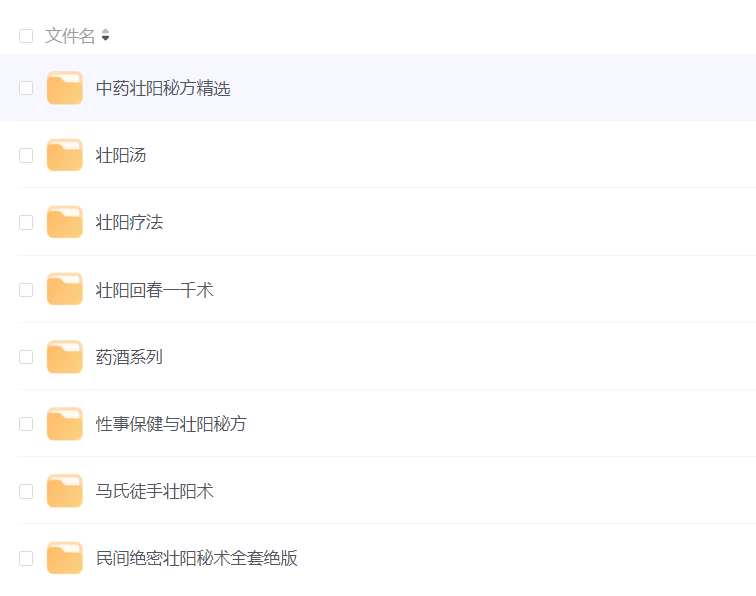Image resolution: width=756 pixels, height=596 pixels.
Task: Click the folder icon beside 壮阳疗法
Action: pos(65,222)
